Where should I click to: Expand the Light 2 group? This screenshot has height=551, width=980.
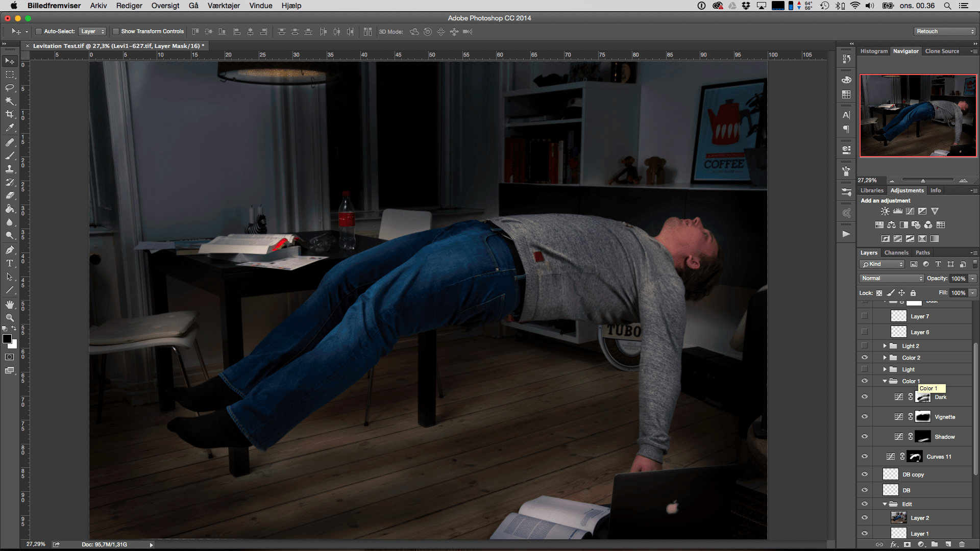click(885, 346)
